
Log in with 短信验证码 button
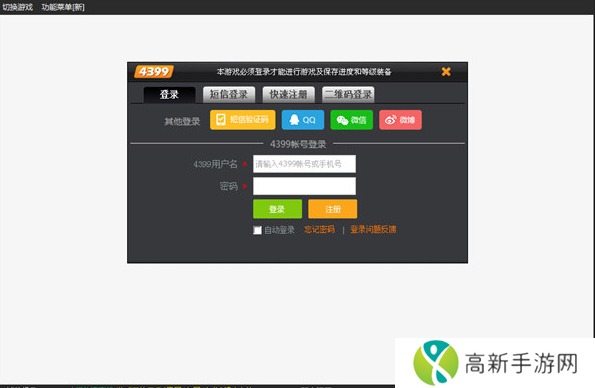[x=242, y=120]
